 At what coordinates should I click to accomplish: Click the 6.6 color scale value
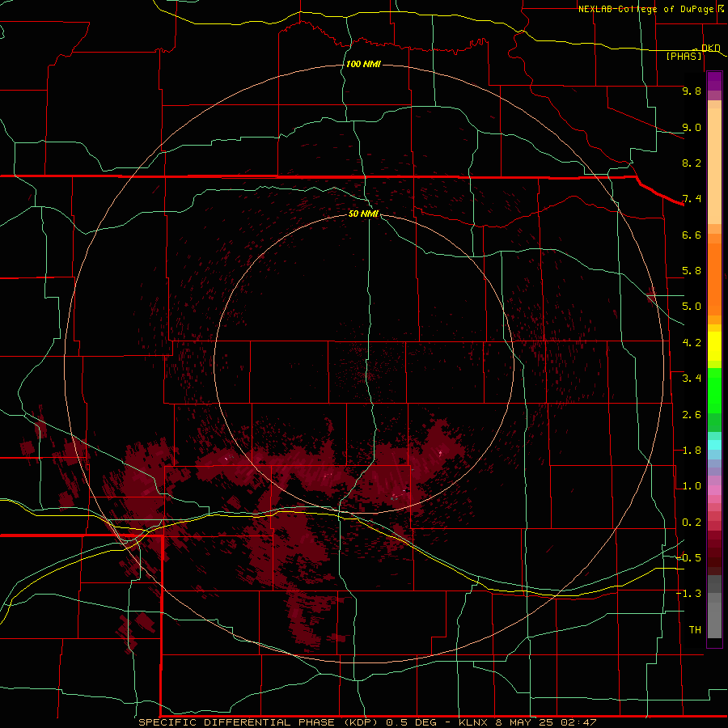coord(692,235)
